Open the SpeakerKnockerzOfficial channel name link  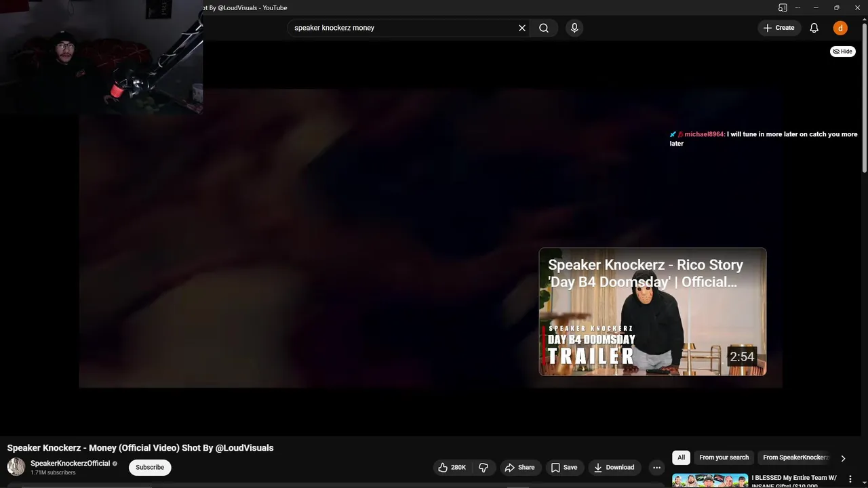point(70,464)
